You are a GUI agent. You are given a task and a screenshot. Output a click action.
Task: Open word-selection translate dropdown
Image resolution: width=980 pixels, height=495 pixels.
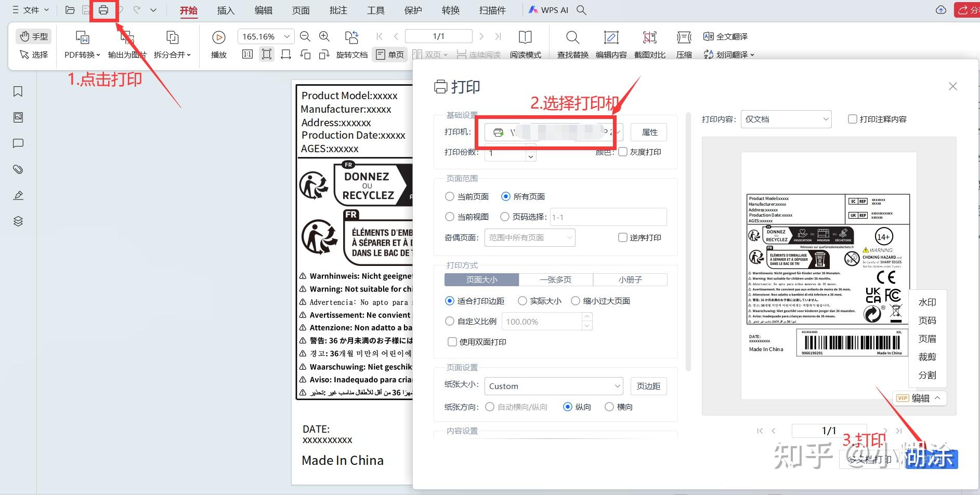point(729,55)
